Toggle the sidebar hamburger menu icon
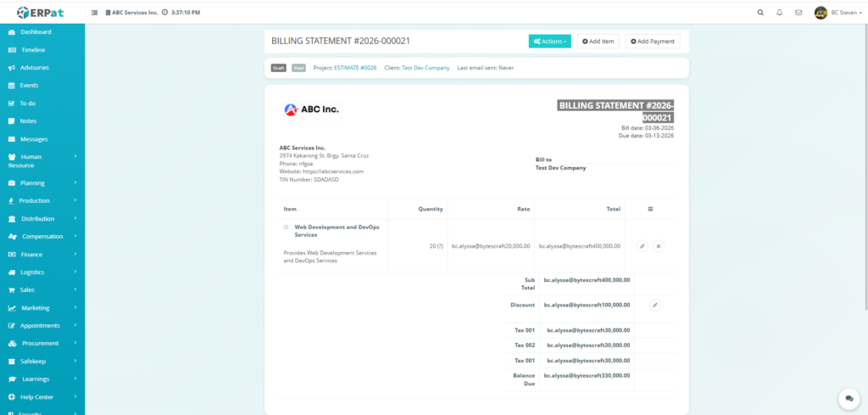The image size is (868, 415). click(x=94, y=13)
